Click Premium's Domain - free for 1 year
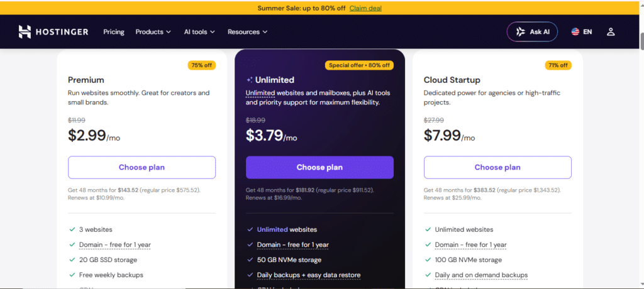Image resolution: width=644 pixels, height=289 pixels. [x=115, y=244]
